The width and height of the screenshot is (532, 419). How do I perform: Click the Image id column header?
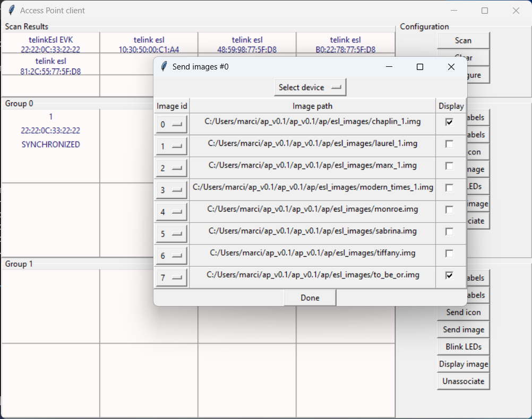click(171, 106)
